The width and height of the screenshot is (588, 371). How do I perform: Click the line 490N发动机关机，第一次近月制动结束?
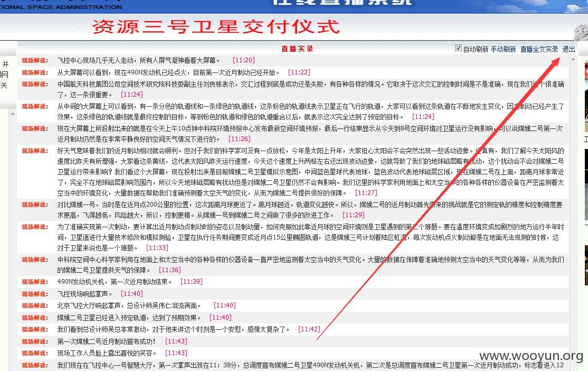(115, 282)
